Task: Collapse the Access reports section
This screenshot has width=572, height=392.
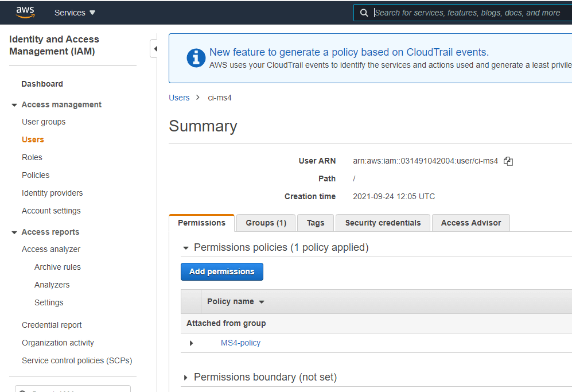Action: click(x=14, y=232)
